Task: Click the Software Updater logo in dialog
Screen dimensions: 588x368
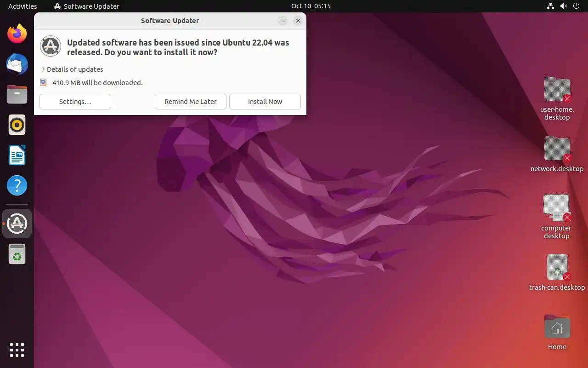Action: click(x=51, y=46)
